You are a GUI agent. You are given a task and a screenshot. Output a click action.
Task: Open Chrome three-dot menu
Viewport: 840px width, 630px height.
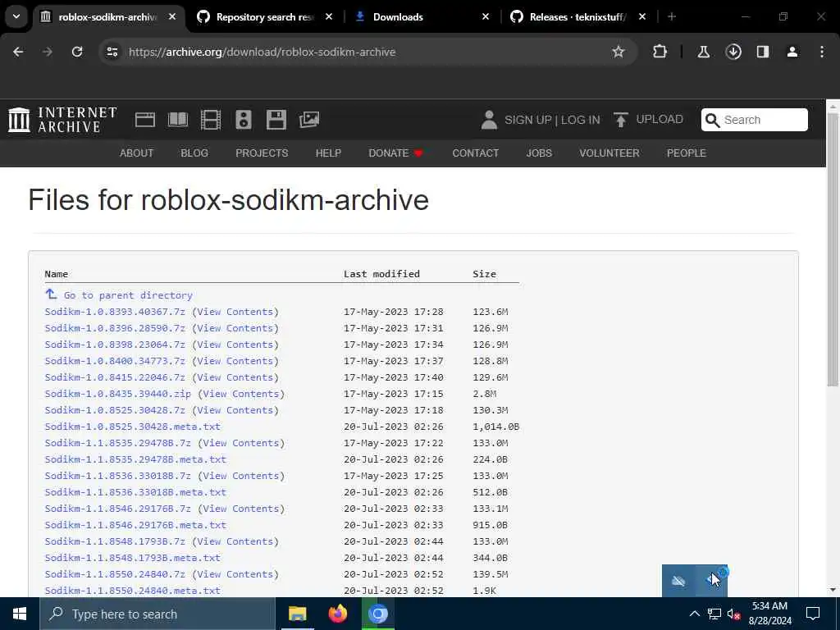pyautogui.click(x=822, y=52)
